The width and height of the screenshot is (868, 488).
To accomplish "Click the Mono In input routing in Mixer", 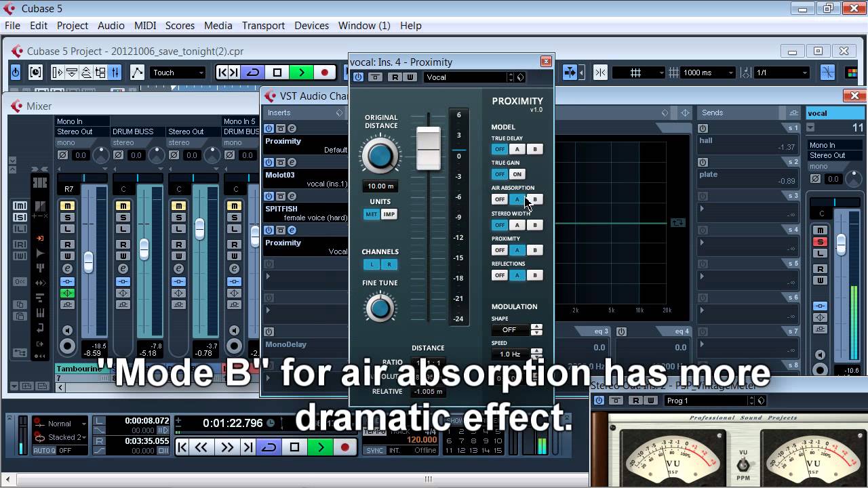I will (x=83, y=121).
